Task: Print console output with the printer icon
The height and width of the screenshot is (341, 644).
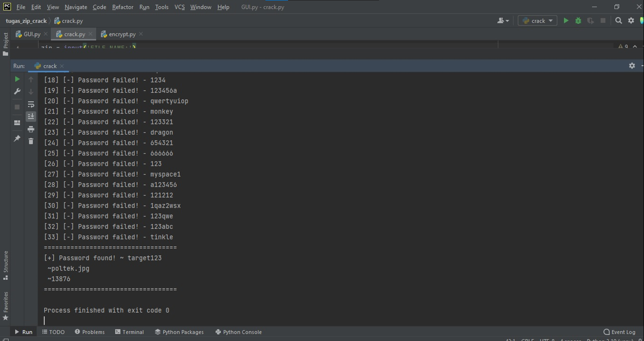Action: (x=31, y=129)
